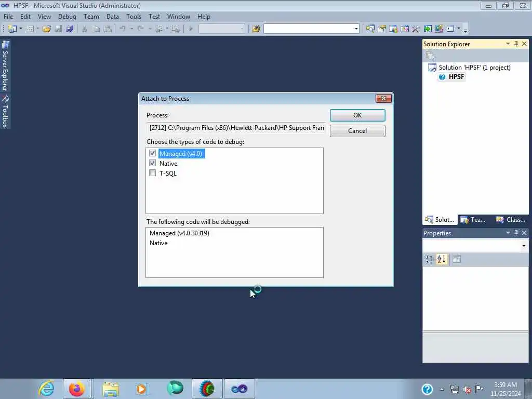
Task: Open the Start Page green arrow icon
Action: point(428,29)
